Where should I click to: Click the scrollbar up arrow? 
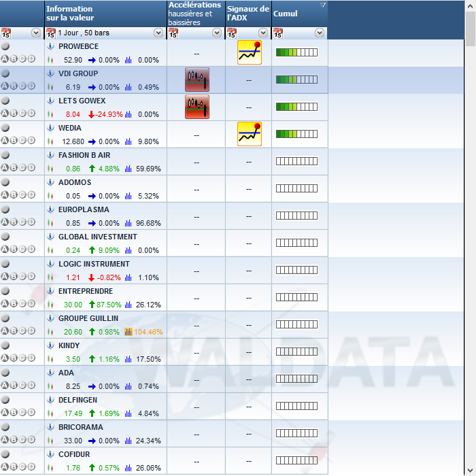[x=471, y=5]
